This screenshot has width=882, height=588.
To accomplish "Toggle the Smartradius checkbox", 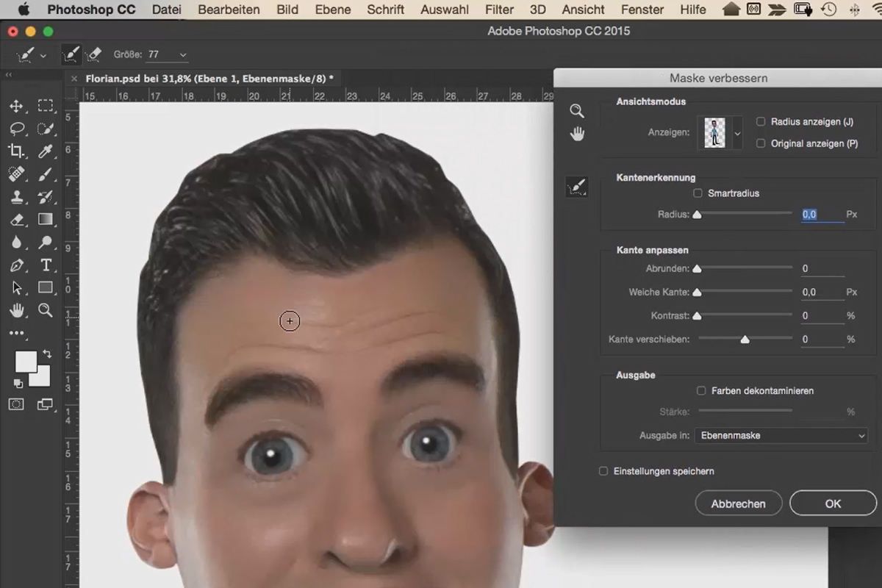I will coord(698,193).
